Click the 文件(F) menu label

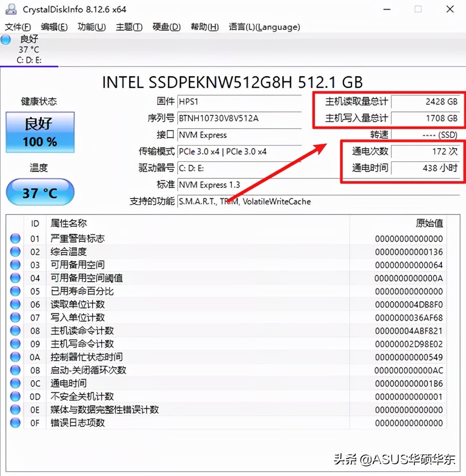(x=18, y=27)
